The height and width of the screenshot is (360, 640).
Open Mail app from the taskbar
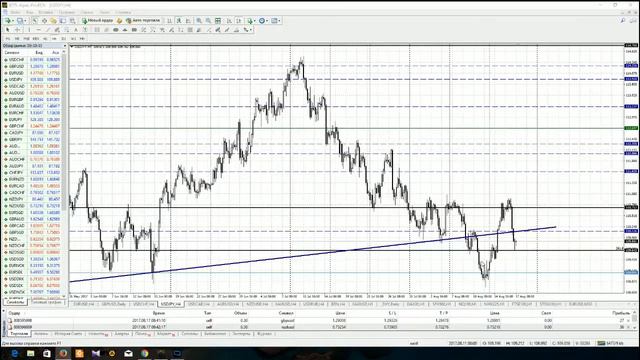[x=128, y=353]
